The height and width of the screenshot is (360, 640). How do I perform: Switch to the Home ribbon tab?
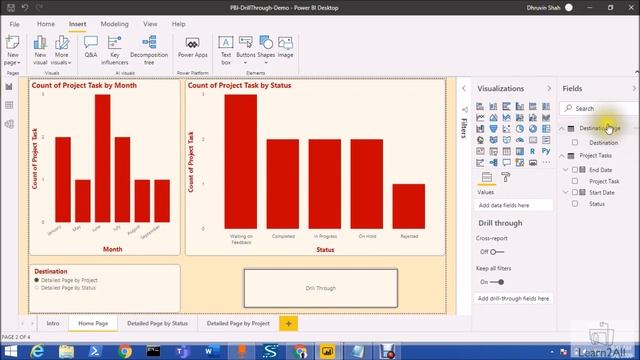[46, 24]
